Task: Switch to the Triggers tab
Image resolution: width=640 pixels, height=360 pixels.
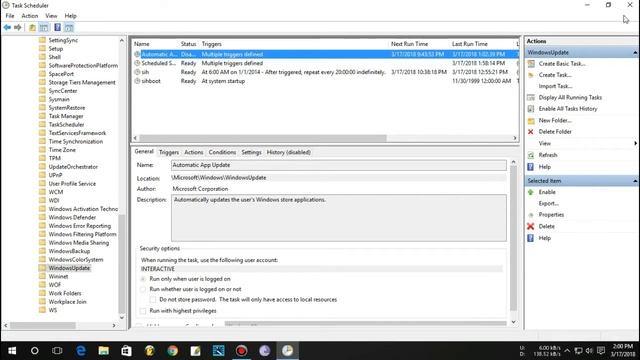Action: [x=169, y=152]
